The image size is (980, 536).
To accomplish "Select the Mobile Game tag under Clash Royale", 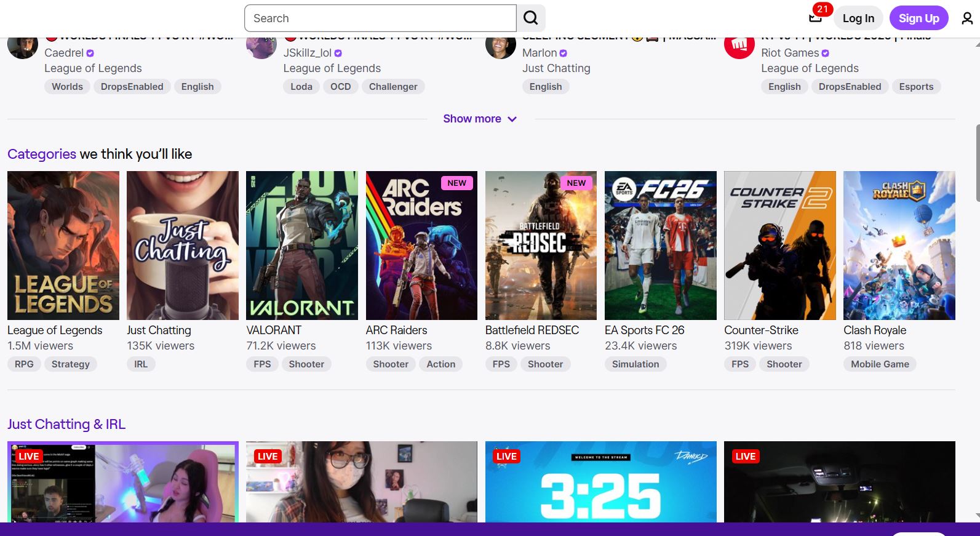I will [879, 364].
